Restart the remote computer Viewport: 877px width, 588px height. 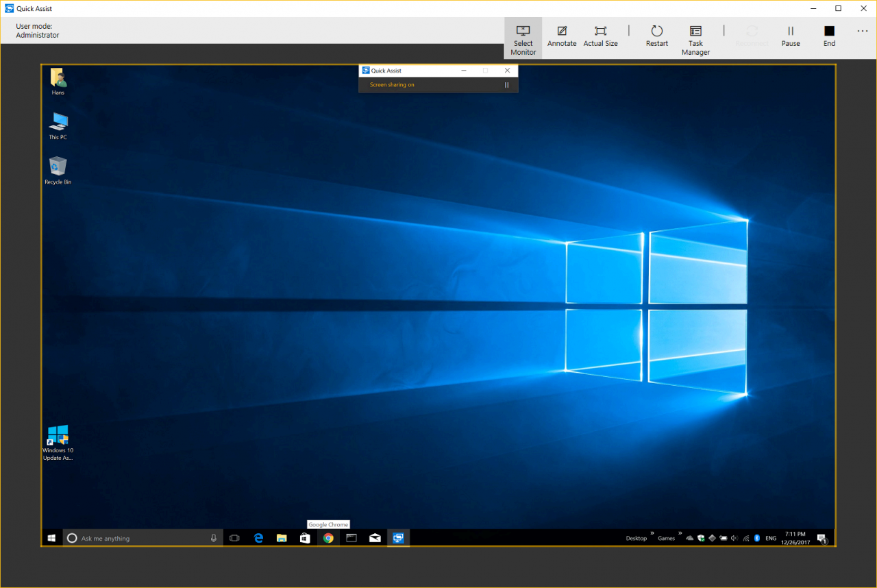(x=656, y=38)
